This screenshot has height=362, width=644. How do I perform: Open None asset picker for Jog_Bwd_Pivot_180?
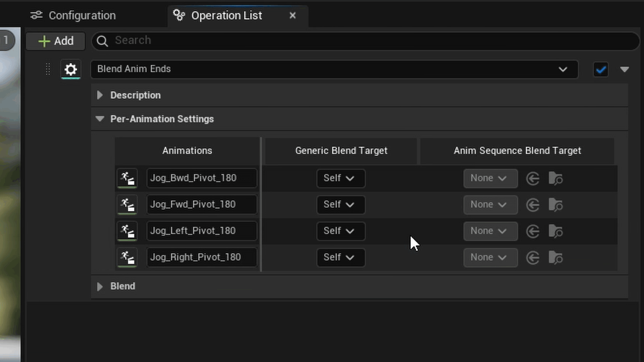[x=490, y=178]
